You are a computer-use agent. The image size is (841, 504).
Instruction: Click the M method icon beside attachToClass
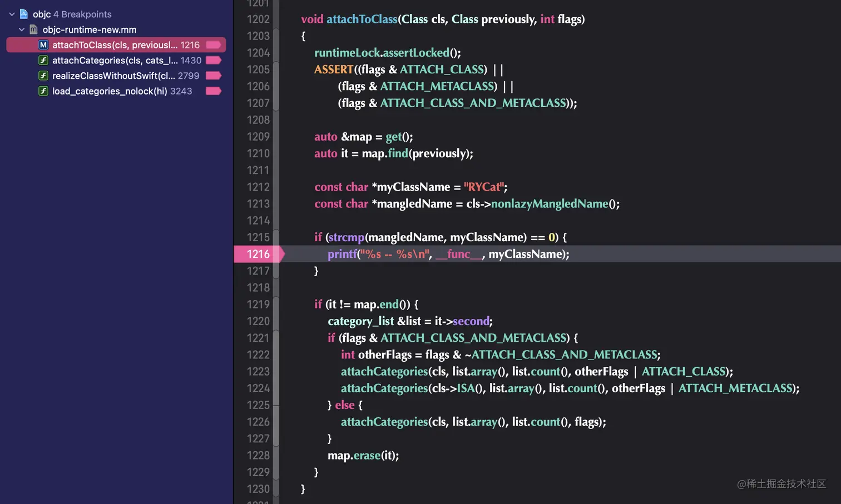[43, 45]
